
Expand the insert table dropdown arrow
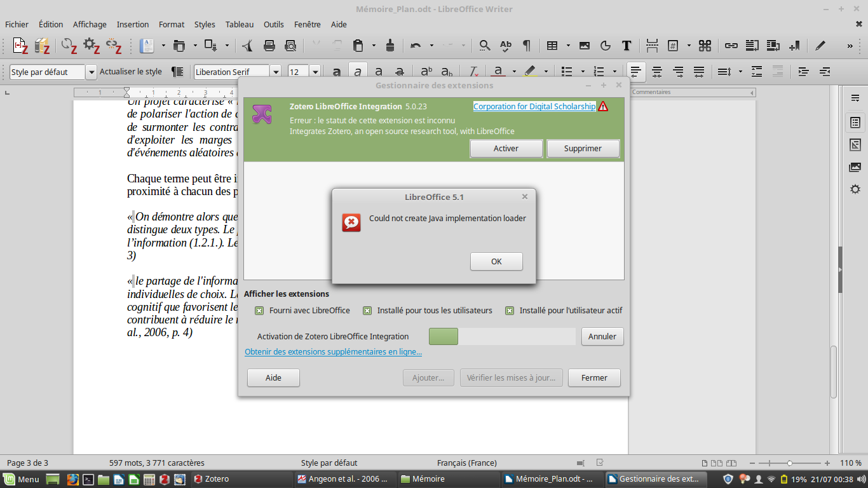pyautogui.click(x=568, y=46)
